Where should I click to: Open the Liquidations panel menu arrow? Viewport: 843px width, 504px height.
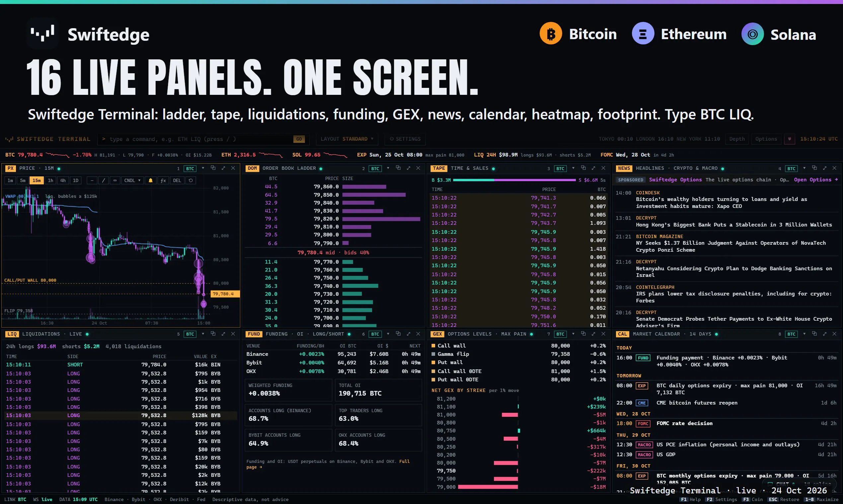[203, 334]
